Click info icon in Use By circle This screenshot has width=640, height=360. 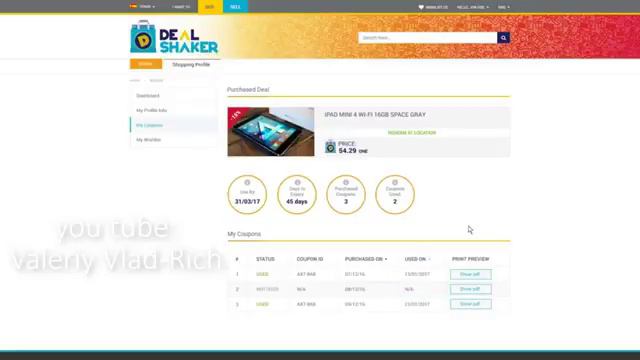[x=247, y=182]
